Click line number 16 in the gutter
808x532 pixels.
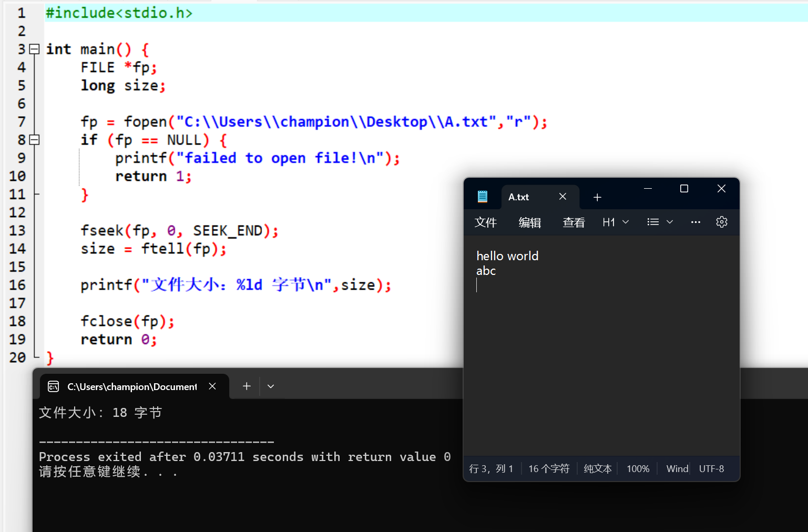pos(17,285)
